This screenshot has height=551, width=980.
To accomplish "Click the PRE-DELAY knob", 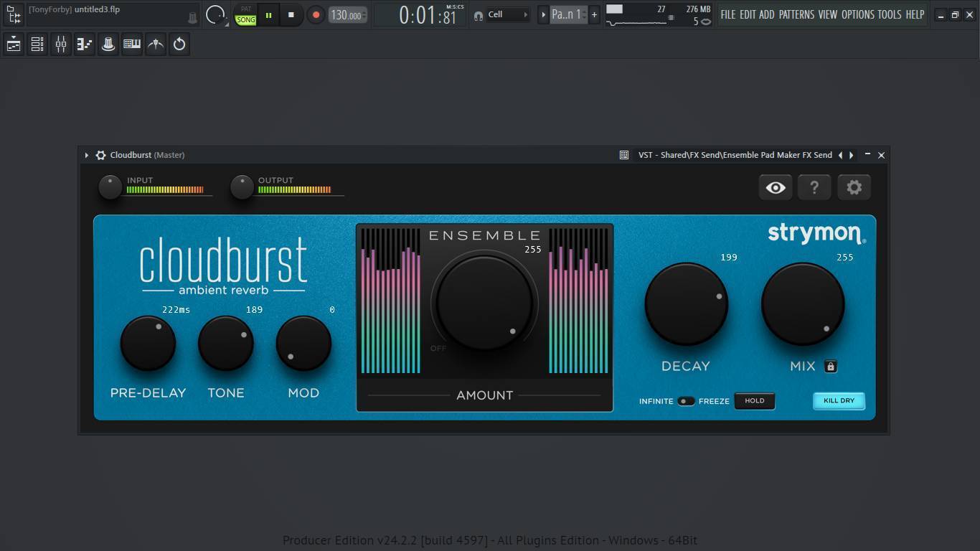I will (148, 343).
